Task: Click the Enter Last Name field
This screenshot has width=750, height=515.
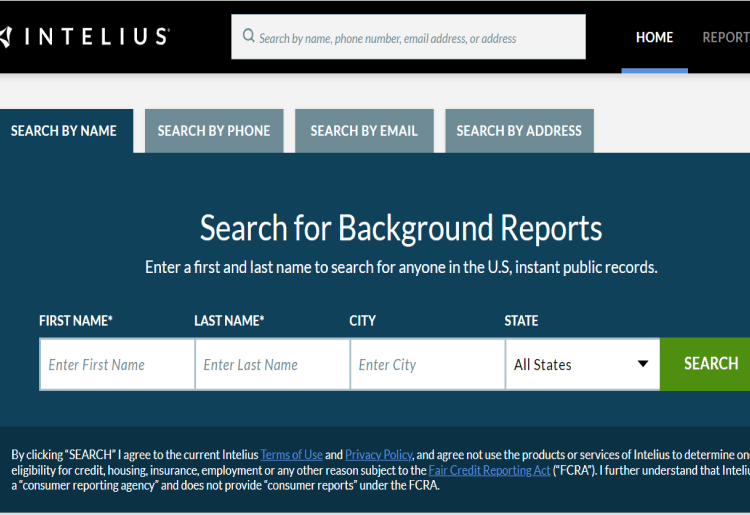Action: coord(272,364)
